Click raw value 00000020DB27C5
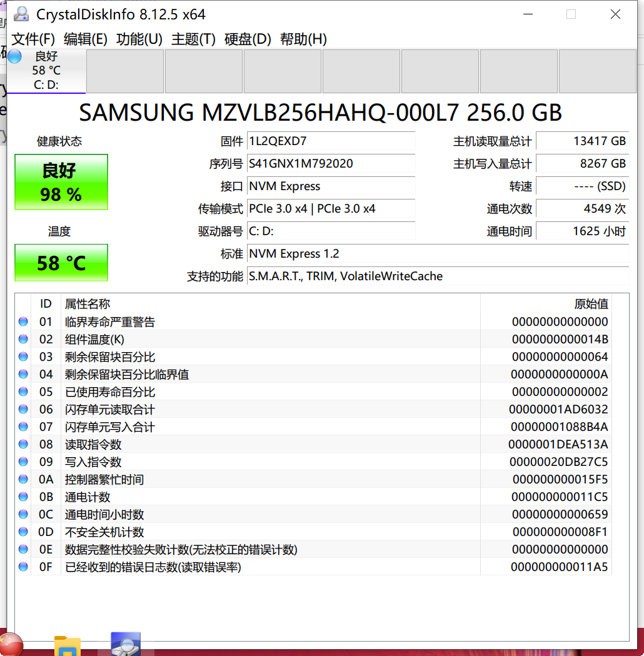The image size is (644, 656). pos(558,462)
